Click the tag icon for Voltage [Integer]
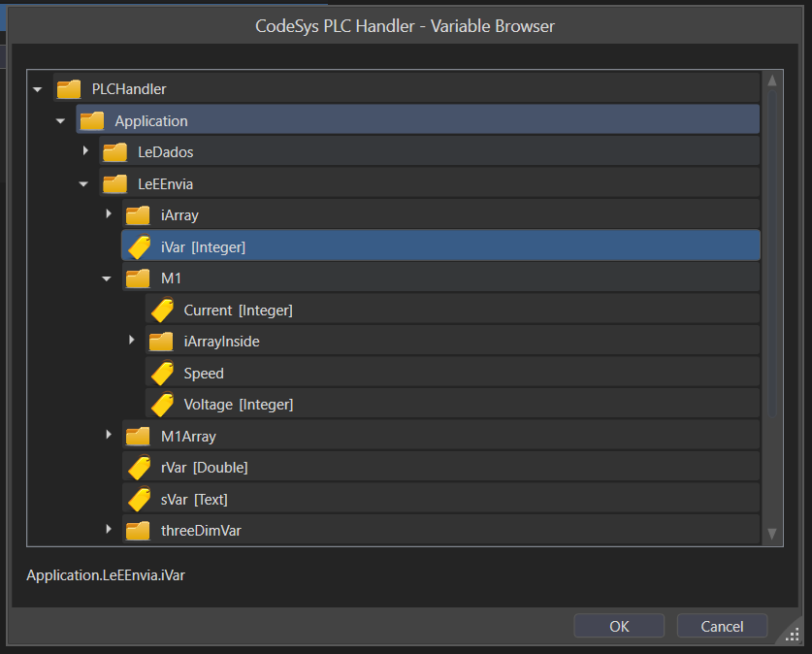This screenshot has height=654, width=812. 161,405
